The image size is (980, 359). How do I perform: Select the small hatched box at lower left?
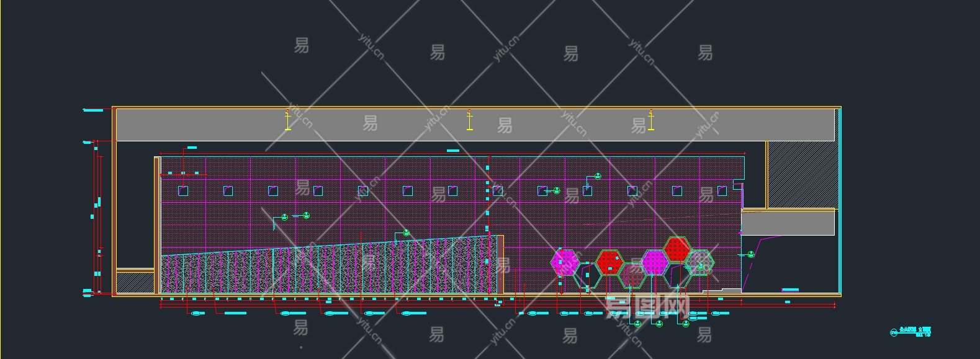(x=135, y=283)
